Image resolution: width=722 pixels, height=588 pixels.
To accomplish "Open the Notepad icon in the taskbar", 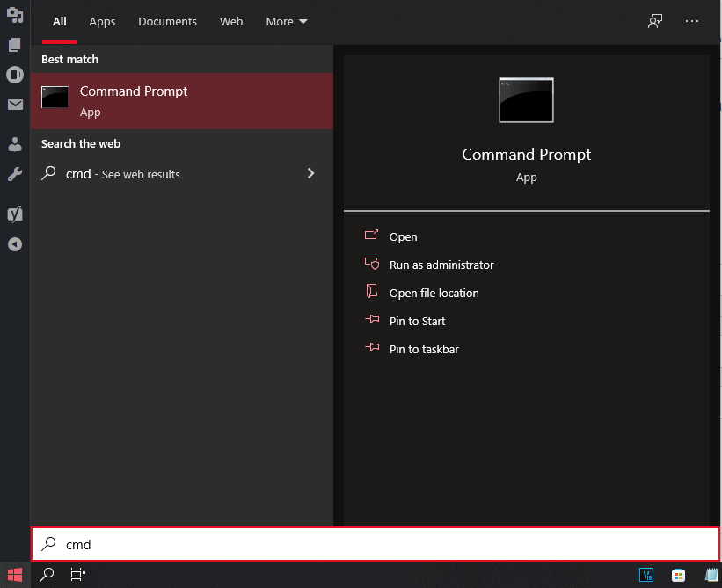I will pyautogui.click(x=711, y=575).
